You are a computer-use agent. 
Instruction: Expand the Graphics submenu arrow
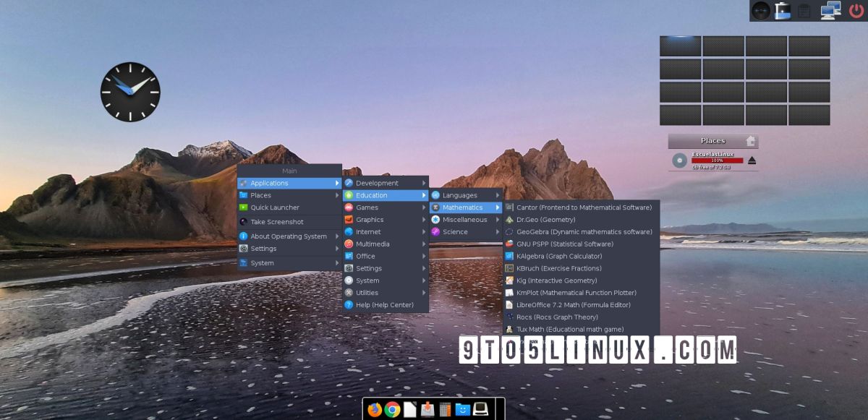coord(424,220)
